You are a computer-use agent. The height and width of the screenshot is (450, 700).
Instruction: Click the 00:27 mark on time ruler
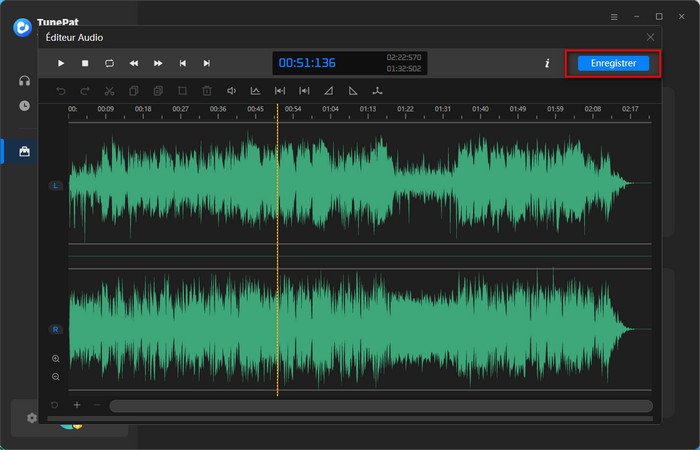coord(180,109)
